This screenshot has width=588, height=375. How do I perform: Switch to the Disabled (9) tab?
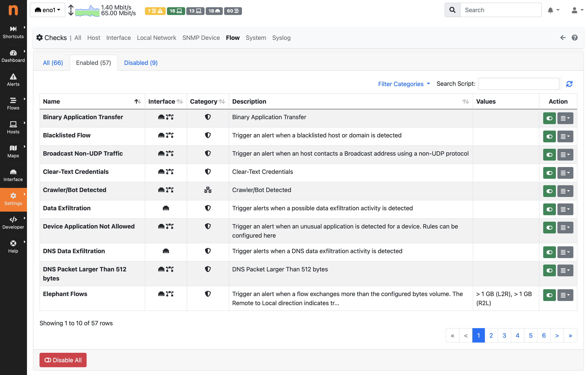pyautogui.click(x=141, y=63)
